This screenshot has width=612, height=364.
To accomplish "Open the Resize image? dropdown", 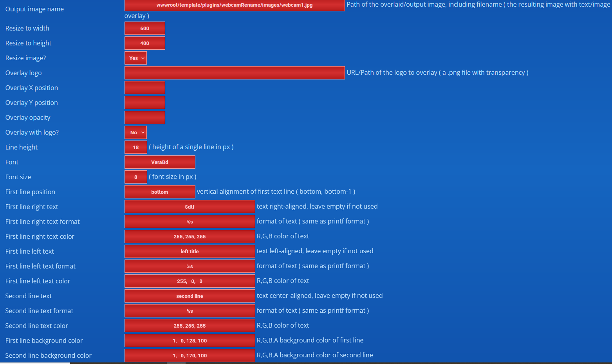I will click(135, 58).
